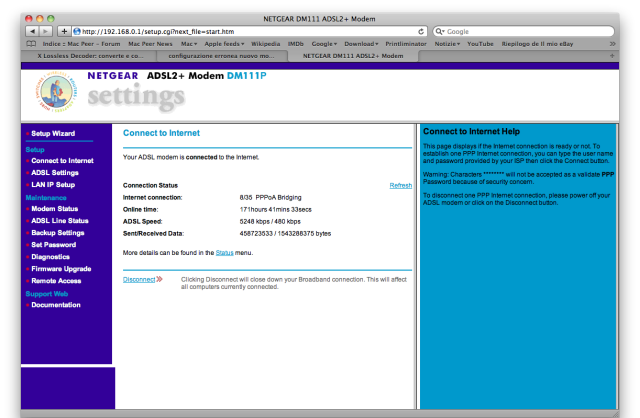Screen dimensions: 640x418
Task: Open Indice Mac Peer Forum bookmark
Action: (81, 44)
